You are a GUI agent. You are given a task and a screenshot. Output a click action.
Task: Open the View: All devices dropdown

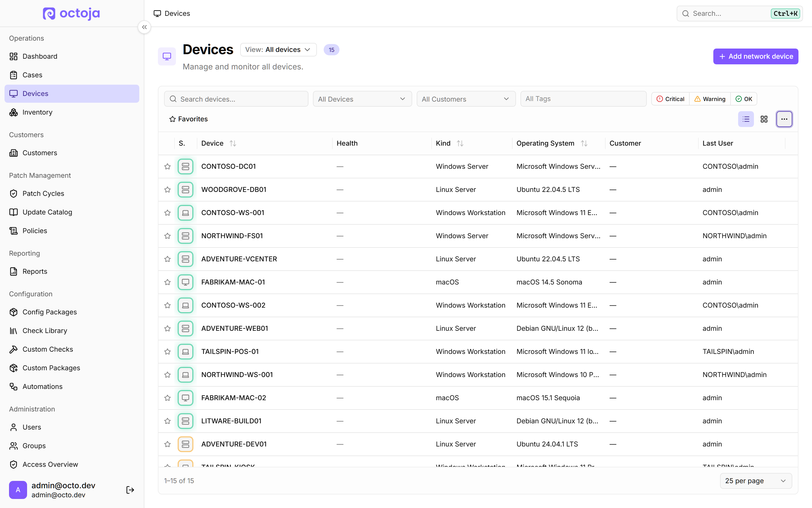(x=278, y=50)
